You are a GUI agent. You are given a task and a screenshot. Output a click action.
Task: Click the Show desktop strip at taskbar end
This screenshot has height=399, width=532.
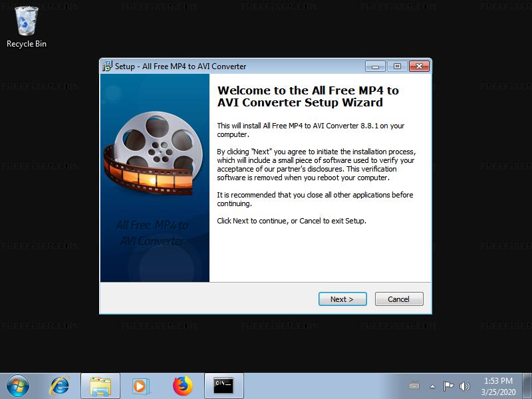coord(528,386)
